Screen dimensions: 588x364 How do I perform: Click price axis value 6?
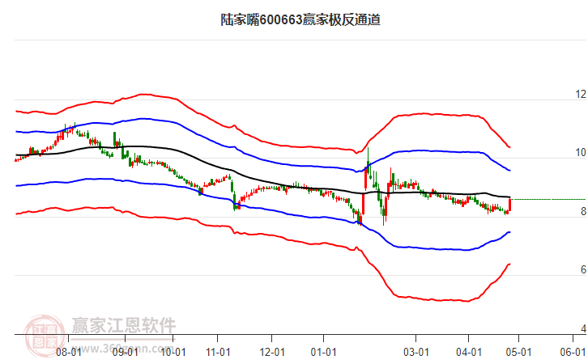[x=583, y=270]
